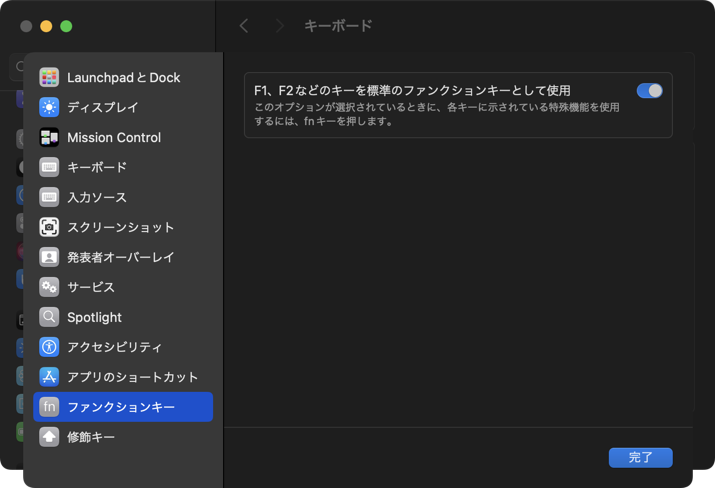Click the 修飾キー arrow icon
The width and height of the screenshot is (715, 488).
point(49,437)
